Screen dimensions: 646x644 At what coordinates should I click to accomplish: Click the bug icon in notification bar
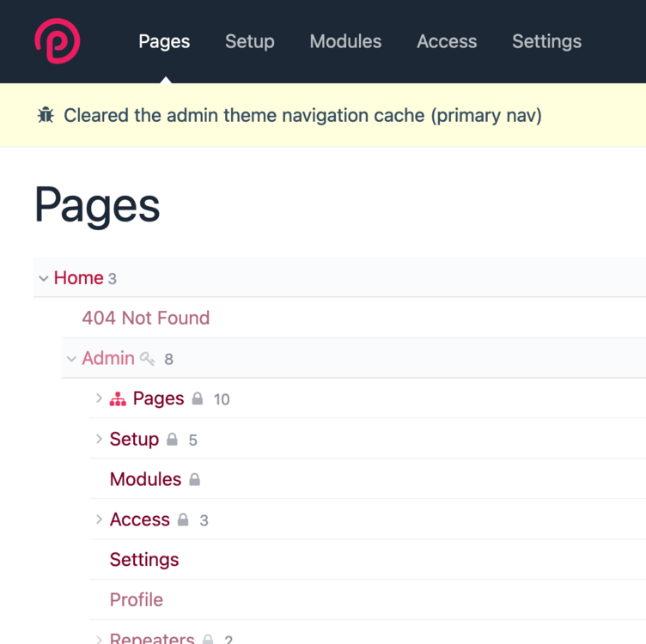click(46, 115)
